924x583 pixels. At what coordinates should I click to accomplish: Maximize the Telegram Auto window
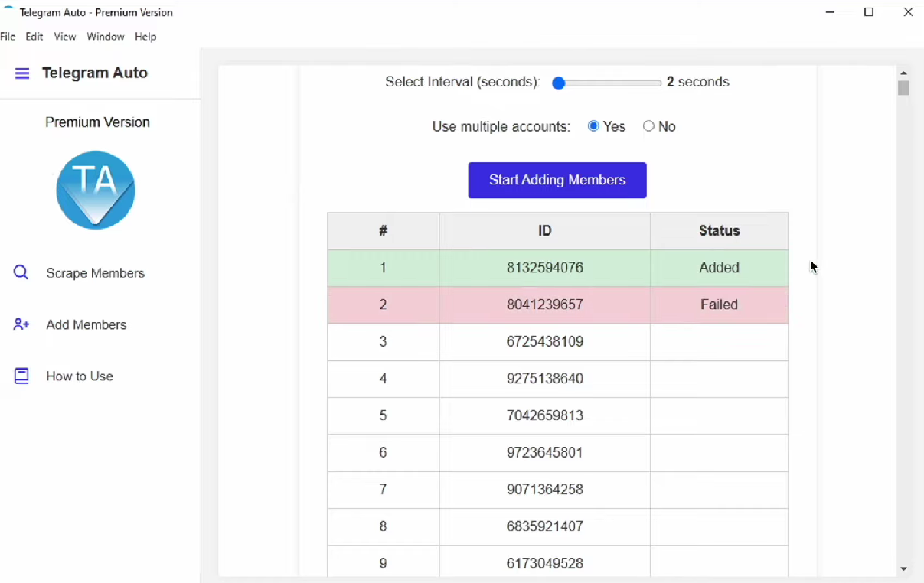click(x=869, y=12)
